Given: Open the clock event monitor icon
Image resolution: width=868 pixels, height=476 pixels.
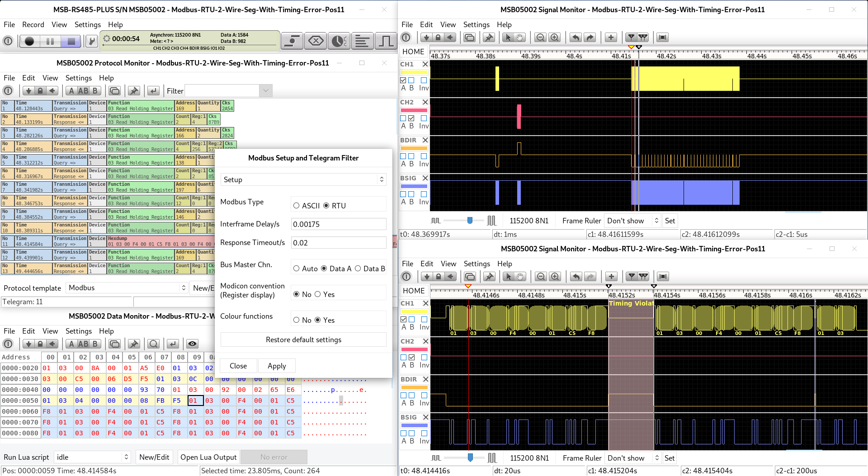Looking at the screenshot, I should tap(339, 41).
